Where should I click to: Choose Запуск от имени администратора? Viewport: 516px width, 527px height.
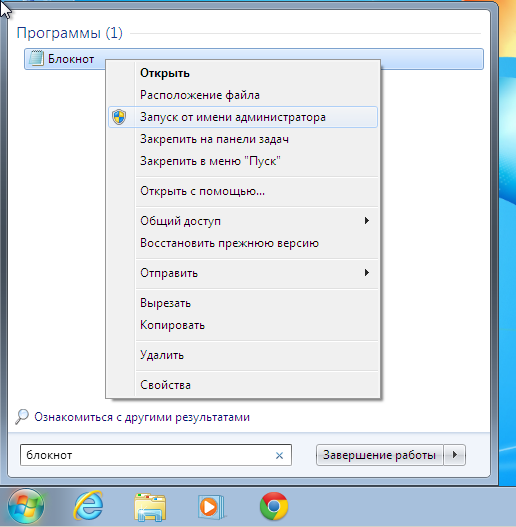pos(243,117)
